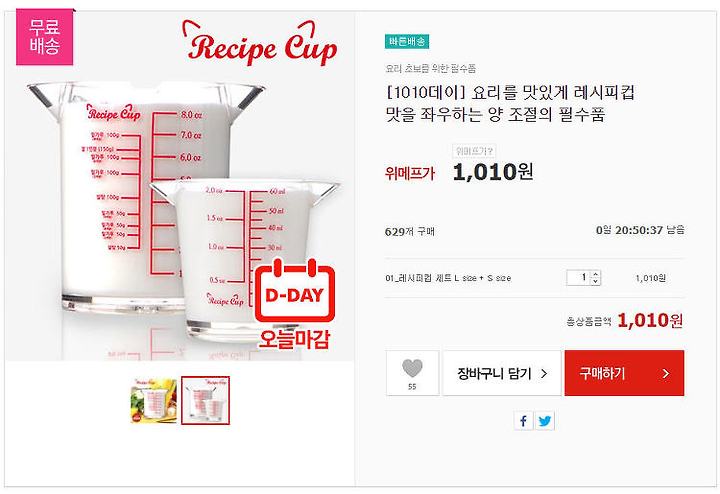Increase quantity with up stepper arrow
Viewport: 720px width, 494px height.
coord(596,274)
